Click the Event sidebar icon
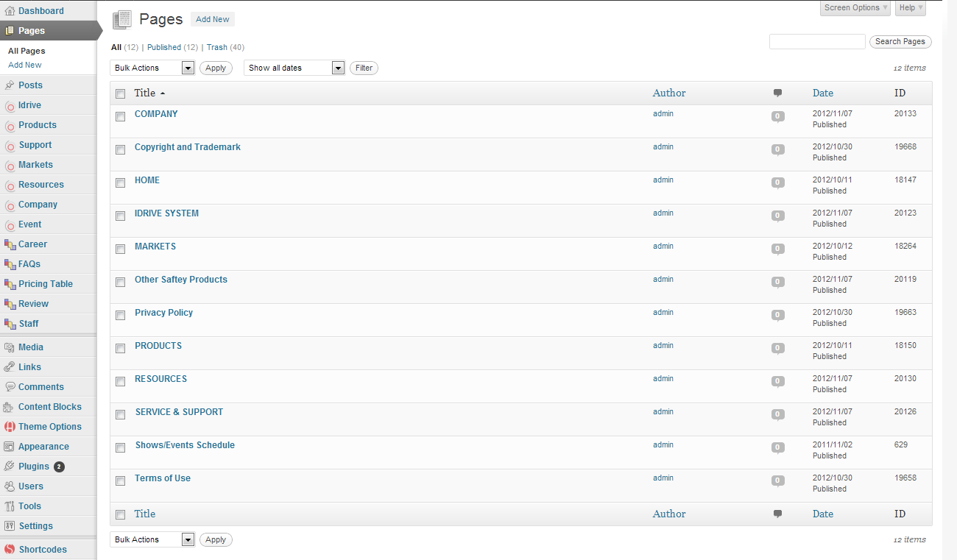 pyautogui.click(x=10, y=225)
